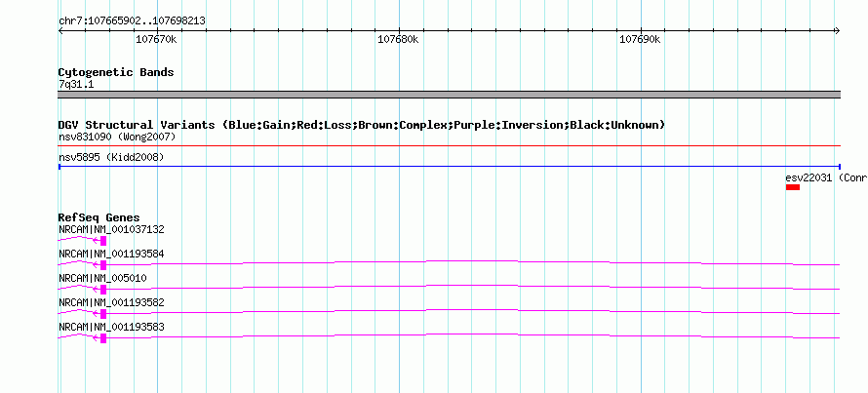Click the magenta exon box of NM_001193583

103,338
